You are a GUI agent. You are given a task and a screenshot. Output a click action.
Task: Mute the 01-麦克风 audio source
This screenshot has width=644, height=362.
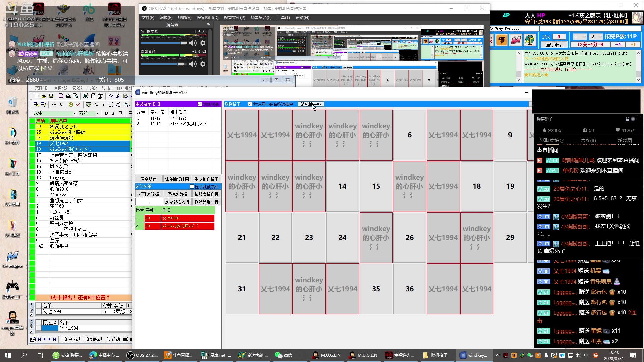pos(193,43)
